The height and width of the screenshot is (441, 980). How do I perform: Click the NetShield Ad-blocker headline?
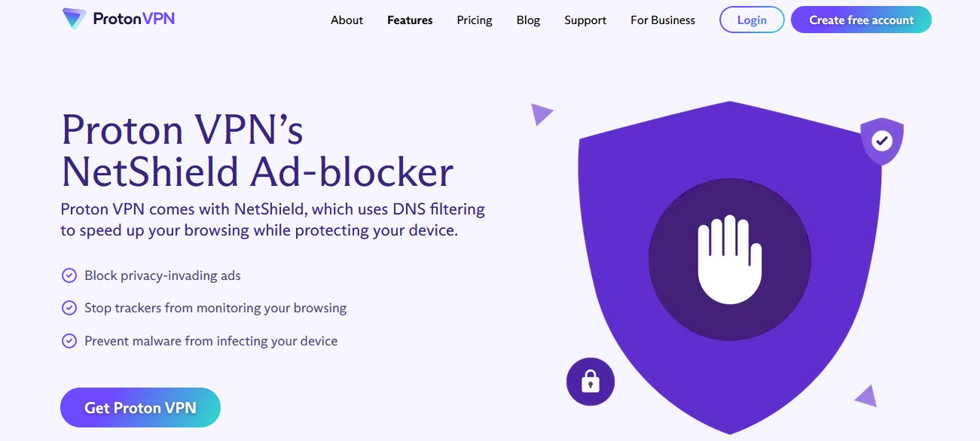point(258,172)
